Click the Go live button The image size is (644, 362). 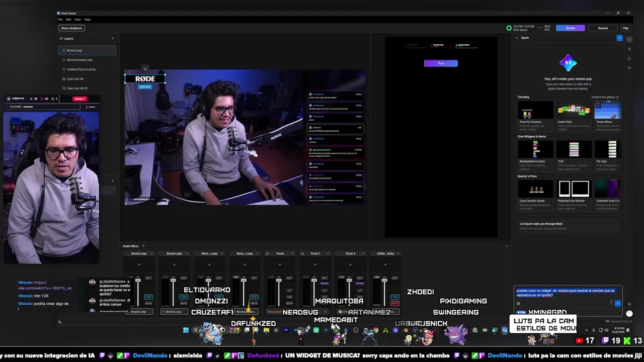pyautogui.click(x=570, y=28)
